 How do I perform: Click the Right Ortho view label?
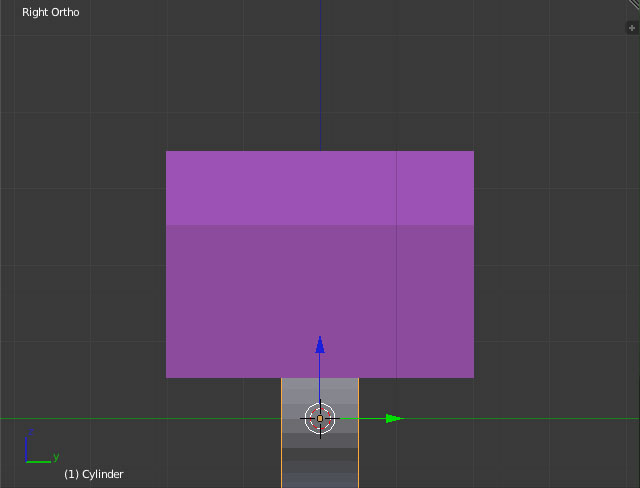[x=51, y=13]
